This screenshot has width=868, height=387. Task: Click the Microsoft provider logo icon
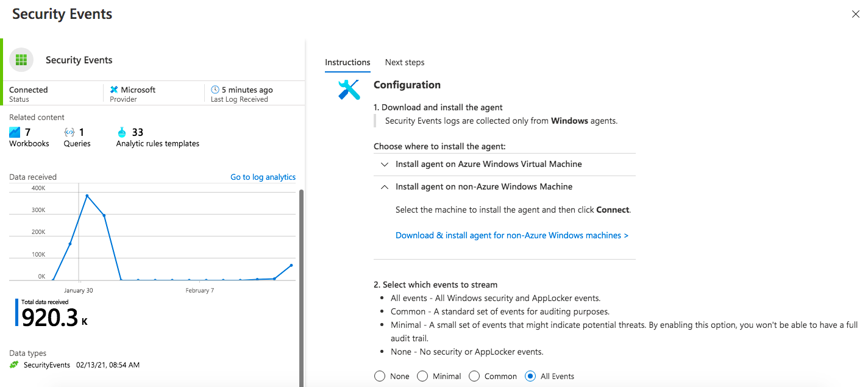tap(114, 90)
